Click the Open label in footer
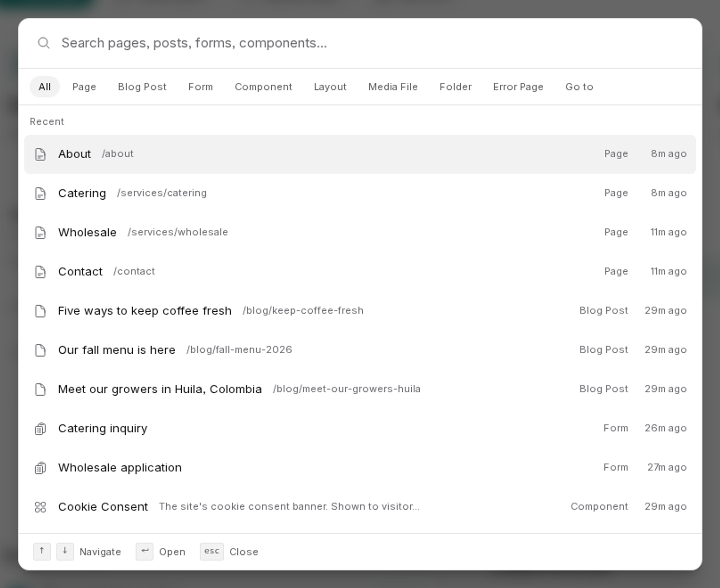Viewport: 720px width, 588px height. pos(172,552)
